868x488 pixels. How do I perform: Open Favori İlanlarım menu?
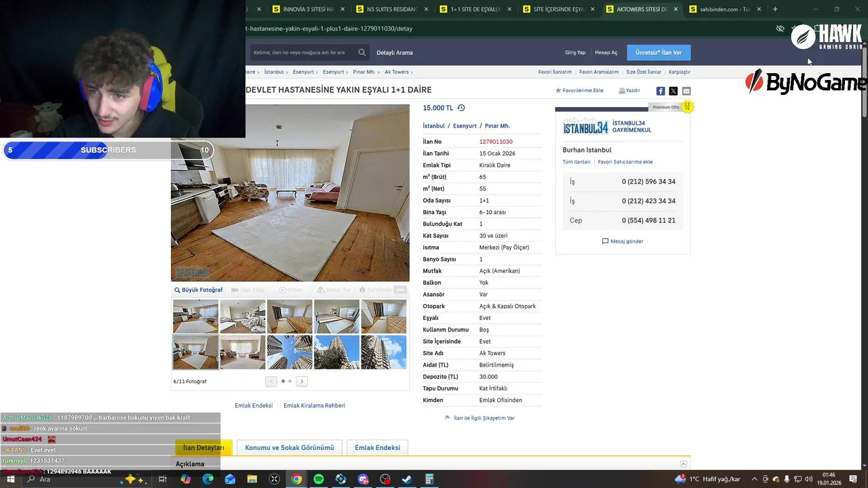555,72
